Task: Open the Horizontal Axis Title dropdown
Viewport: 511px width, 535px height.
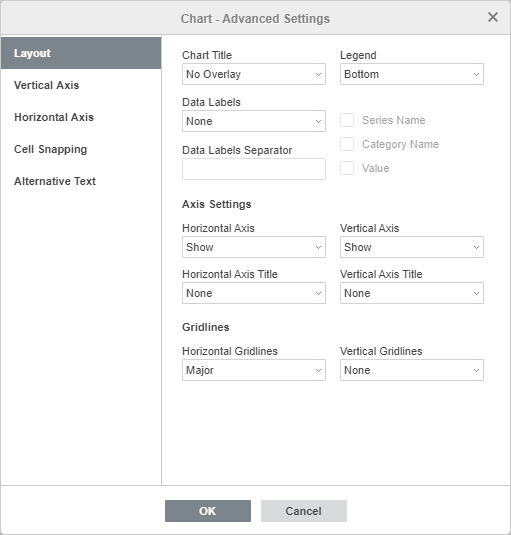Action: [254, 293]
